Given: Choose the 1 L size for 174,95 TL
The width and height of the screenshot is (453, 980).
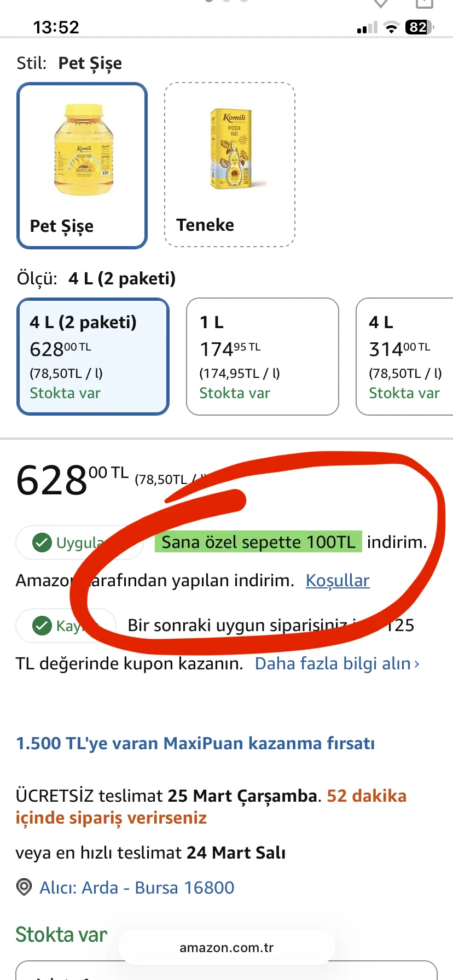Looking at the screenshot, I should point(263,357).
